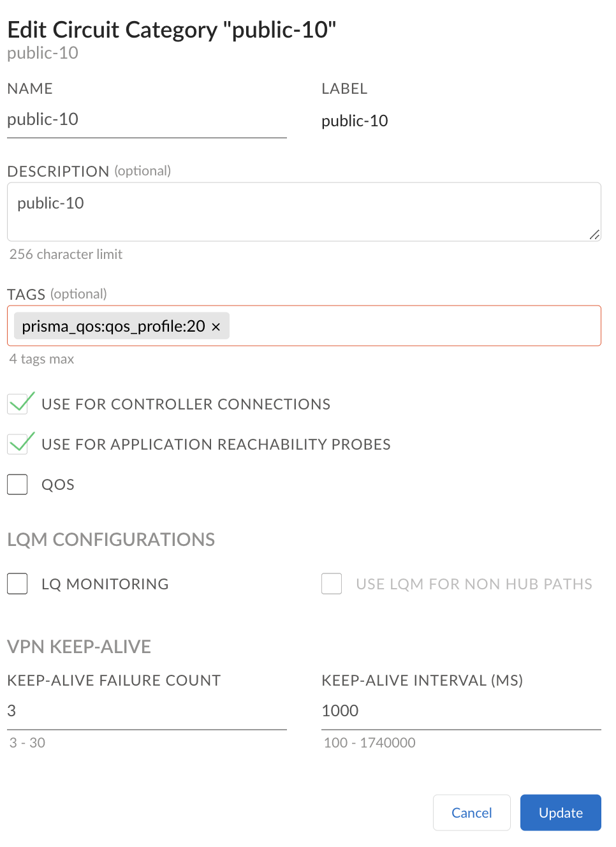Enable the QOS checkbox
Viewport: 616px width, 847px height.
pos(18,485)
